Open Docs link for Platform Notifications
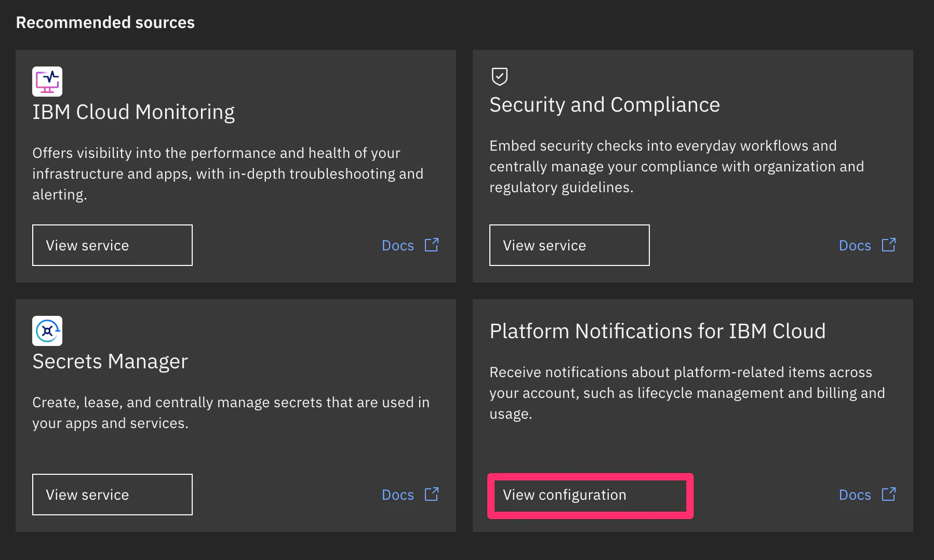Image resolution: width=934 pixels, height=560 pixels. pyautogui.click(x=855, y=495)
